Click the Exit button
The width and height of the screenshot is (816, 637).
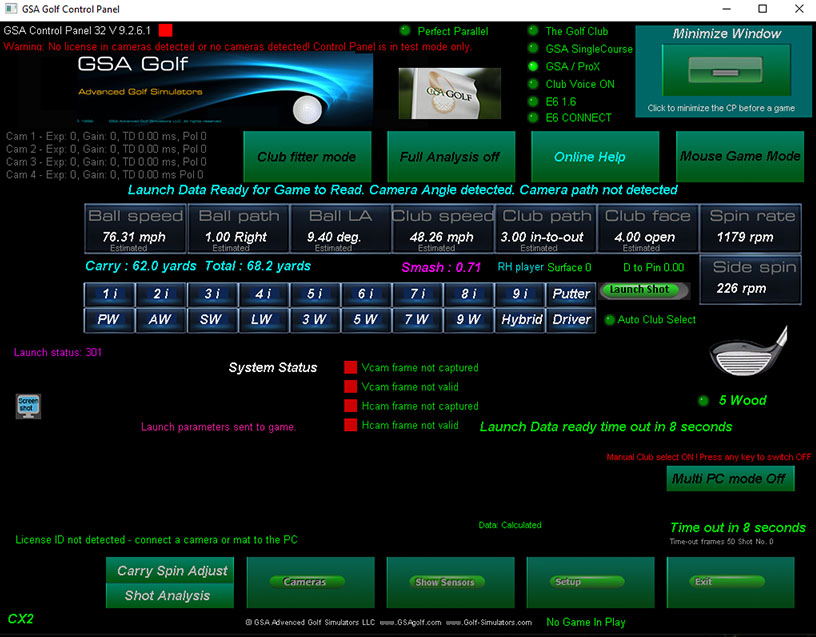[730, 582]
